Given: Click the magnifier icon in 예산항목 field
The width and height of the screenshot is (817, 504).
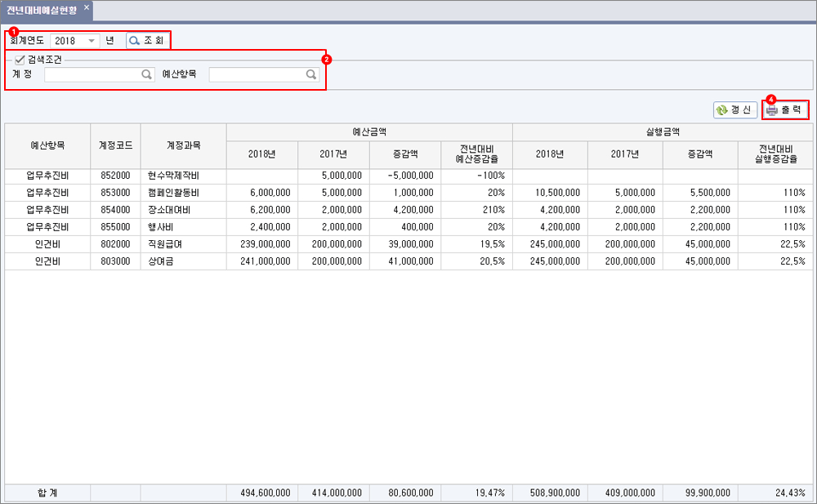Looking at the screenshot, I should point(311,74).
